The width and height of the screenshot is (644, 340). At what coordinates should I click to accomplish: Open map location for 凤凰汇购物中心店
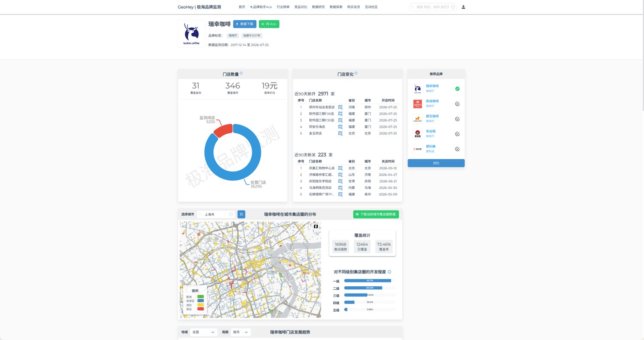point(340,168)
